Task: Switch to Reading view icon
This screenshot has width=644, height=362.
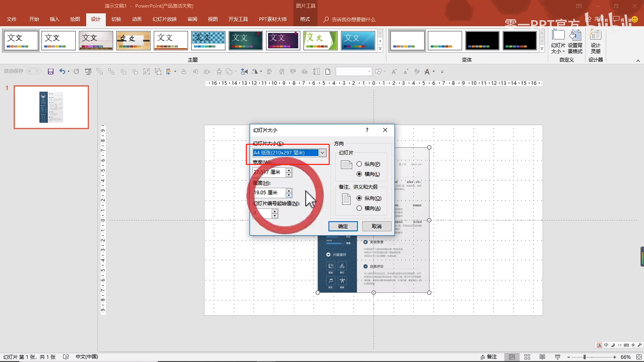Action: [x=542, y=357]
